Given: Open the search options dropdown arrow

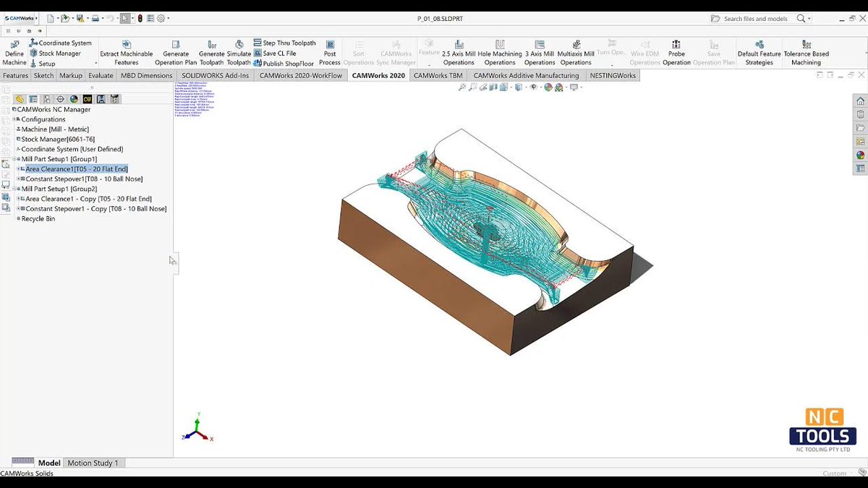Looking at the screenshot, I should pyautogui.click(x=809, y=18).
